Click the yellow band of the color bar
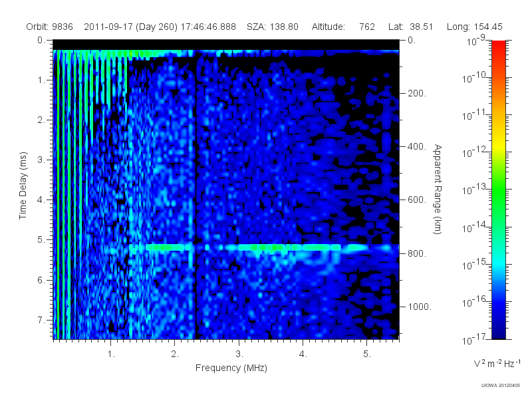This screenshot has width=532, height=399. [x=498, y=144]
